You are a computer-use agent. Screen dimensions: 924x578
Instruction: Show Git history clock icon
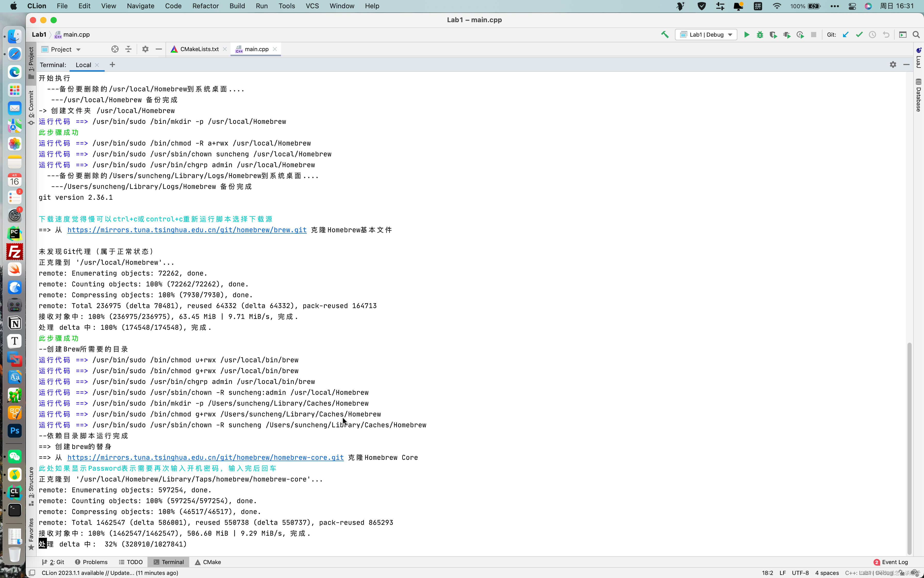(x=872, y=35)
